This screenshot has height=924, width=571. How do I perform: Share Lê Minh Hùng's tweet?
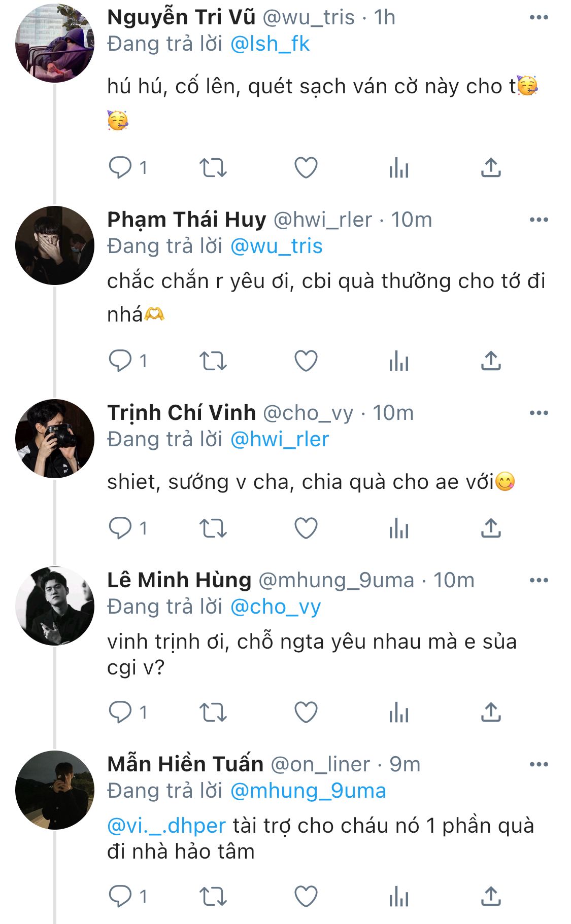pyautogui.click(x=491, y=713)
